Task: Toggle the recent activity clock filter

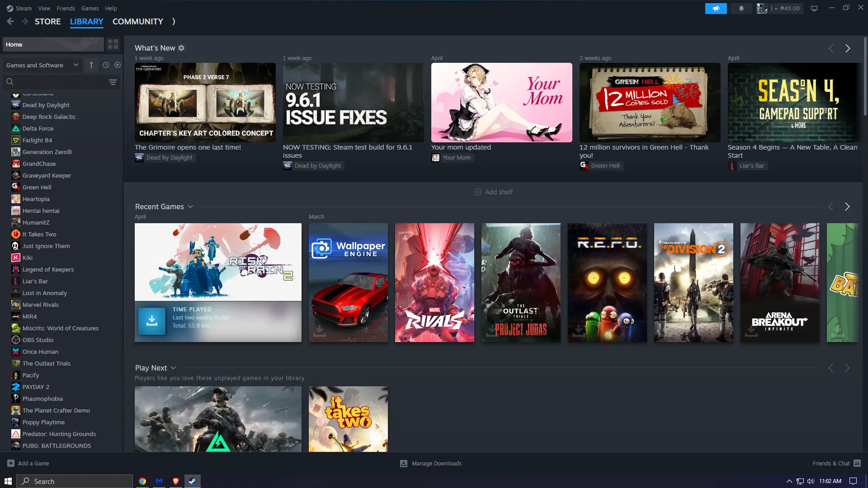Action: [106, 65]
